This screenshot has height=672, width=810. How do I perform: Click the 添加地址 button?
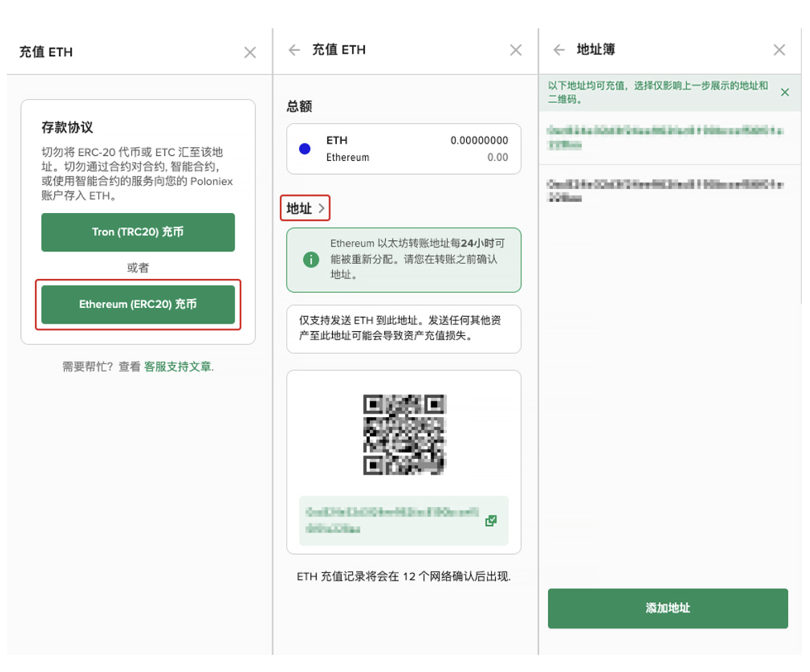pos(668,608)
